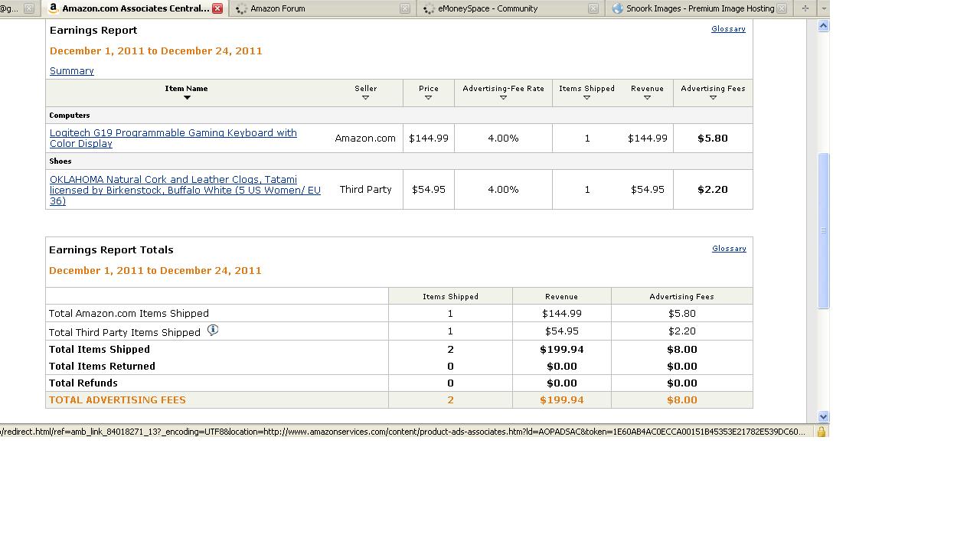The width and height of the screenshot is (980, 551).
Task: Switch to the Snoork Images tab
Action: (x=698, y=8)
